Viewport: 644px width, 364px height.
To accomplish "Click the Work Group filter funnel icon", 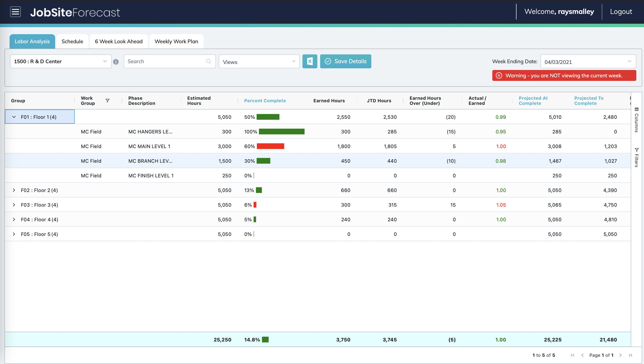I will coord(107,100).
